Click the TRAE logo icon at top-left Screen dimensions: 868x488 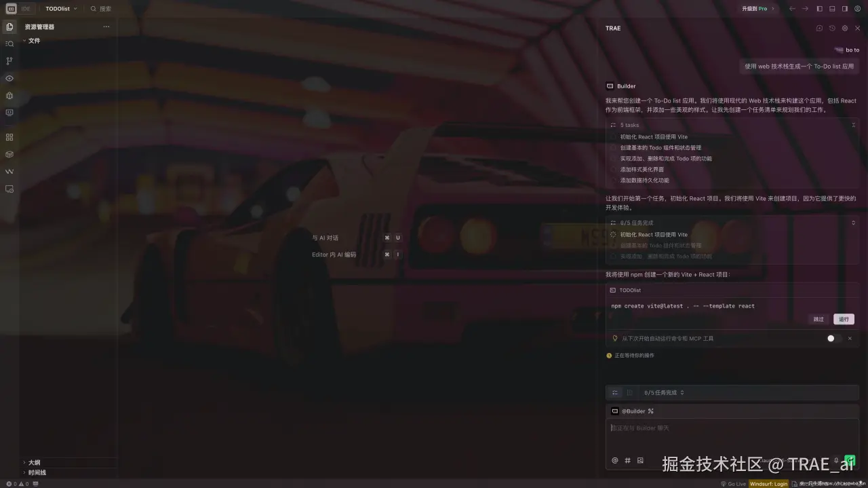pos(11,9)
